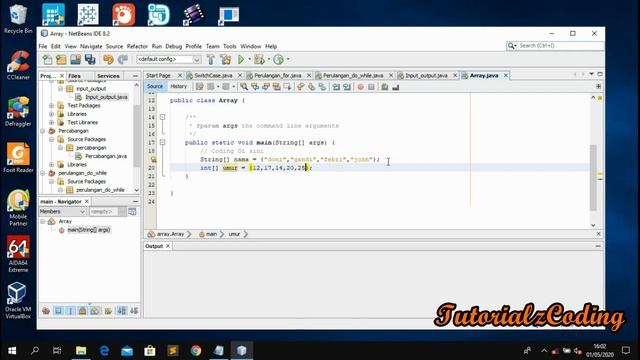Image resolution: width=640 pixels, height=360 pixels.
Task: Switch to the Services panel tab
Action: [x=108, y=76]
